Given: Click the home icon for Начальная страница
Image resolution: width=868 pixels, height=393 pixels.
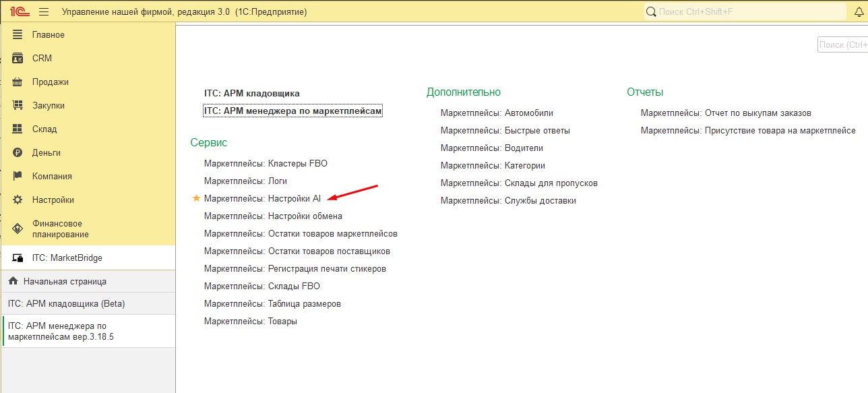Looking at the screenshot, I should [13, 281].
